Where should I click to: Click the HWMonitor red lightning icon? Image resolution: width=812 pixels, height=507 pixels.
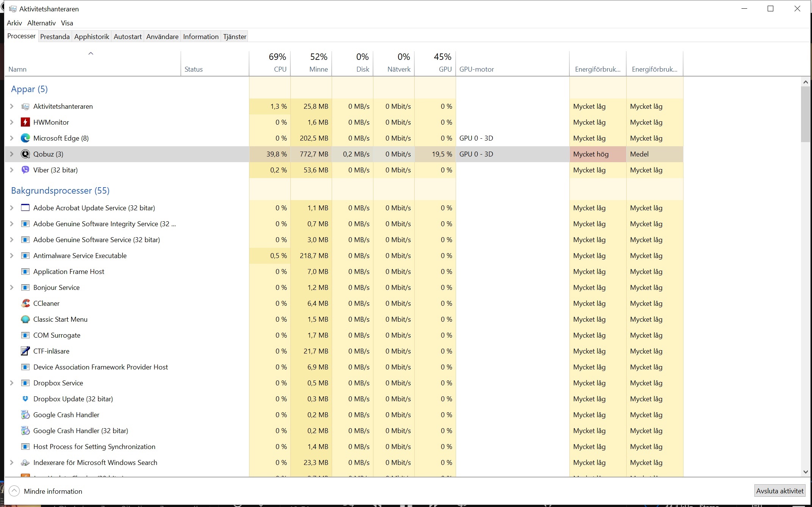[x=25, y=122]
